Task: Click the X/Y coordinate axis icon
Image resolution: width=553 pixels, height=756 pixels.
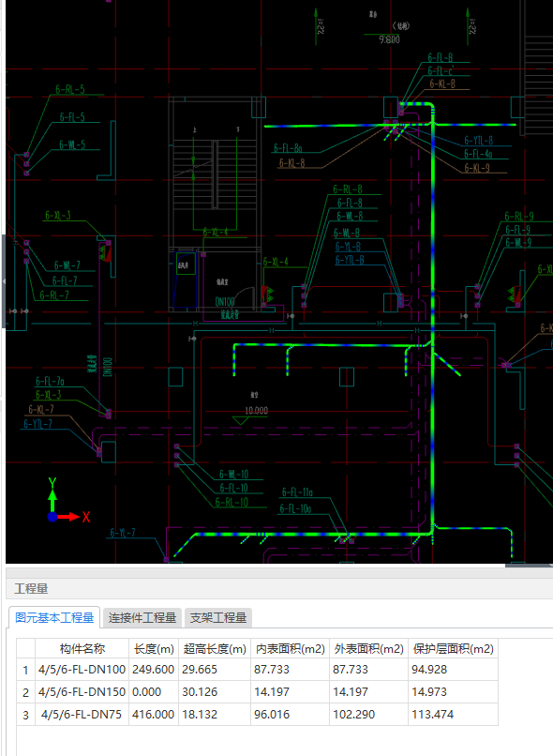Action: [x=68, y=501]
